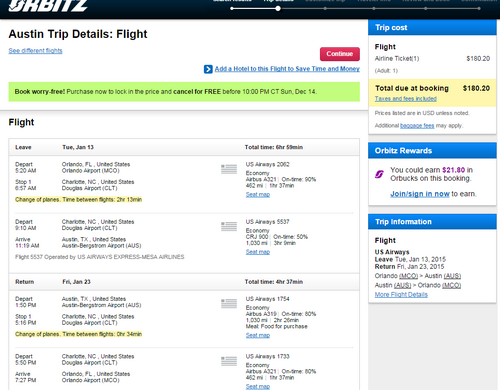Click the Orbitz logo

pyautogui.click(x=48, y=5)
